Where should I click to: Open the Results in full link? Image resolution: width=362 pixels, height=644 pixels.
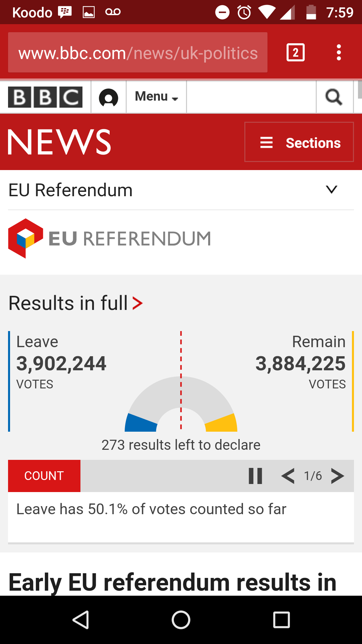tap(76, 303)
